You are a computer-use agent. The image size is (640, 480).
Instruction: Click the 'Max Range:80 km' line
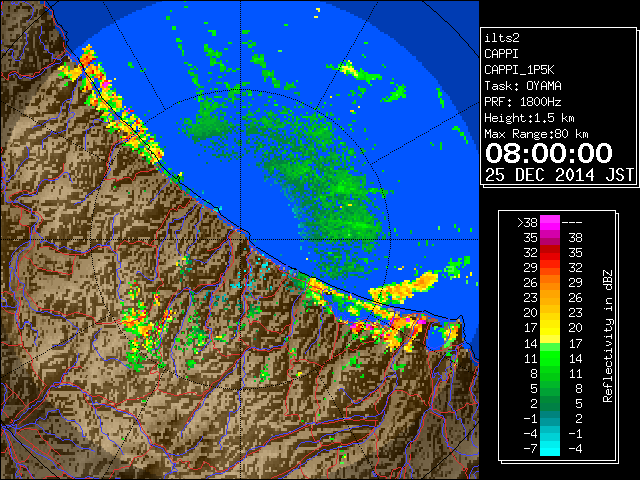(x=536, y=134)
